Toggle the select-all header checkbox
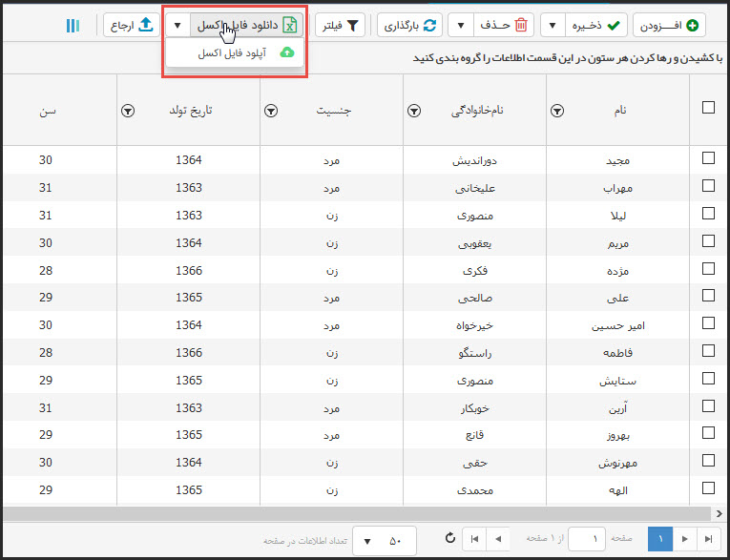Screen dimensions: 730x560 pyautogui.click(x=708, y=108)
